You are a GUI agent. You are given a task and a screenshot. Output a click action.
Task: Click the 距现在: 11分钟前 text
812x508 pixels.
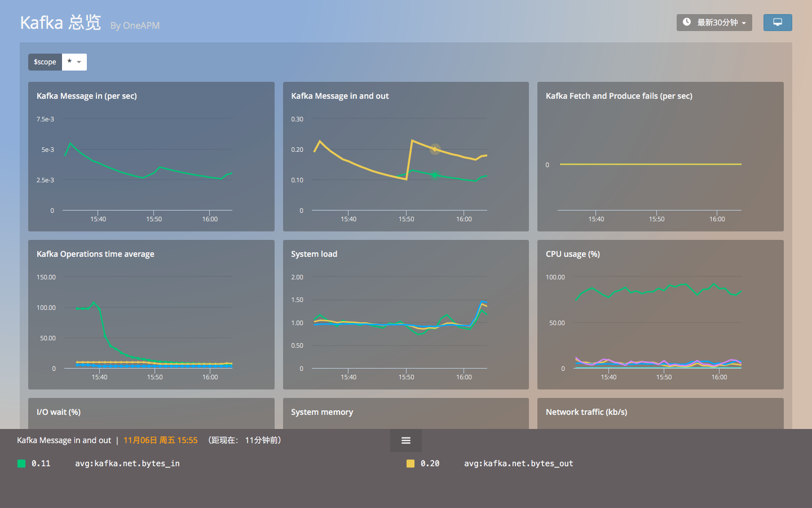tap(245, 440)
